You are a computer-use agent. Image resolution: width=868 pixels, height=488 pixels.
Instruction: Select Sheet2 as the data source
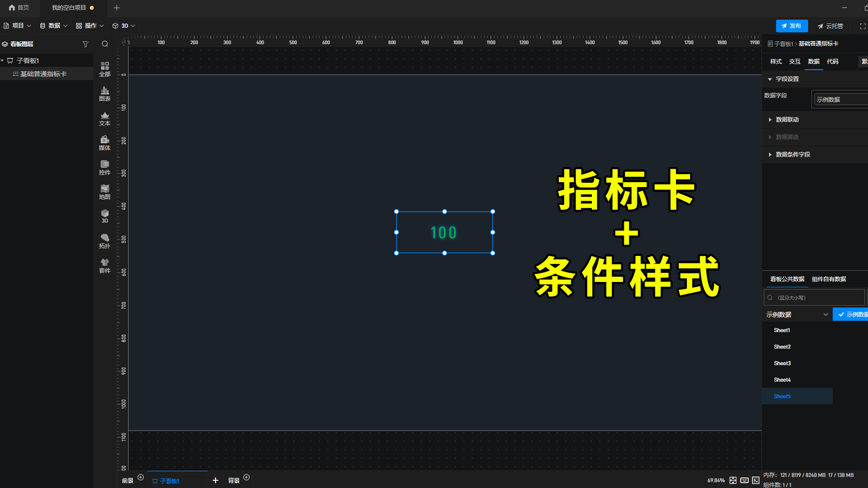[782, 346]
